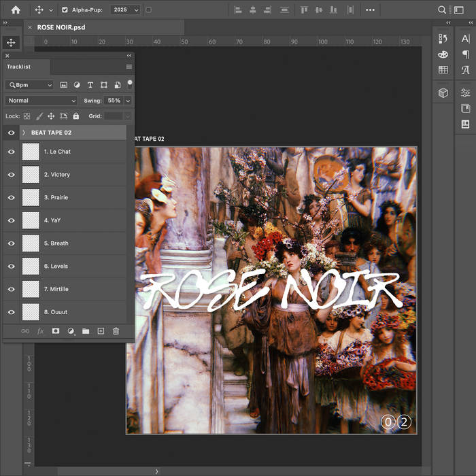The height and width of the screenshot is (476, 476).
Task: Select the Move tool in the left toolbar
Action: pyautogui.click(x=11, y=42)
